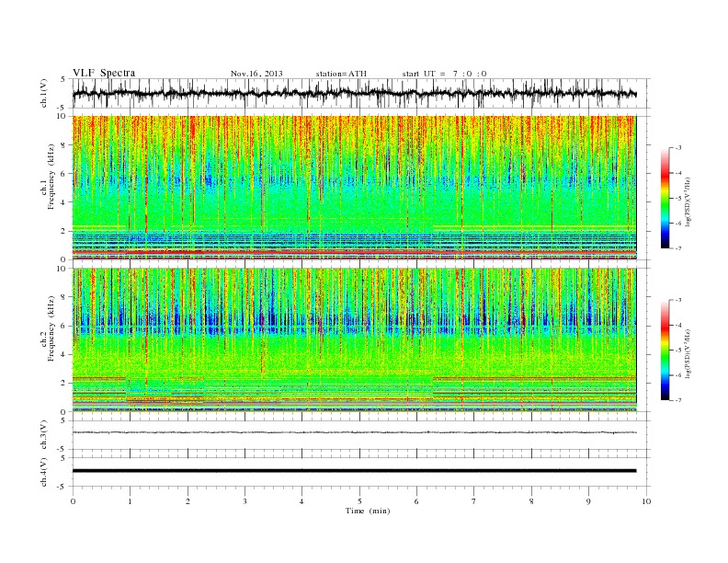The width and height of the screenshot is (728, 563).
Task: Click the '-3' label on upper colorbar
Action: click(678, 148)
